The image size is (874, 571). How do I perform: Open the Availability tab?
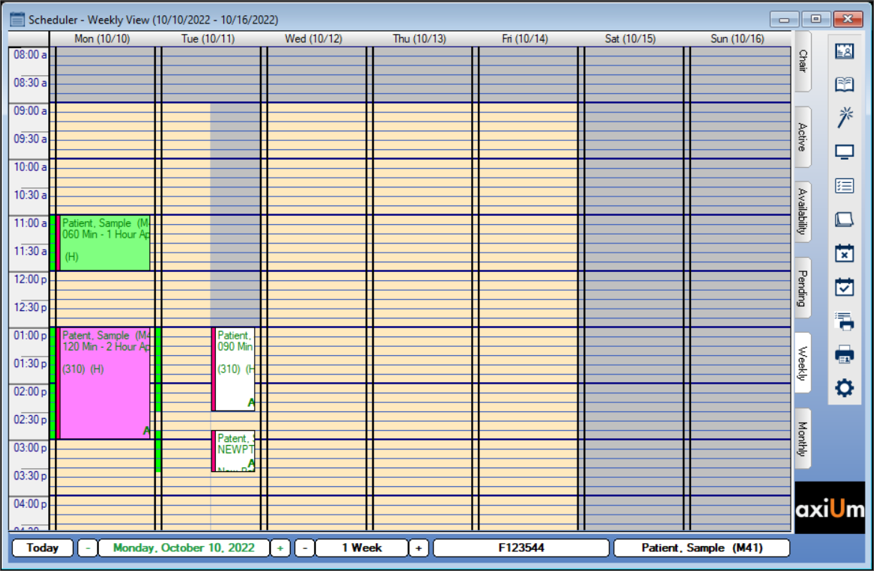tap(802, 211)
